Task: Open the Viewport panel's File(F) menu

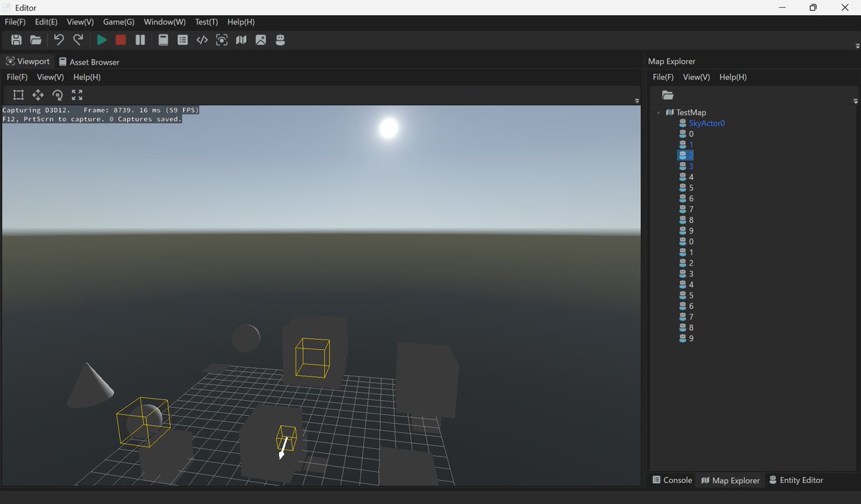Action: click(x=17, y=77)
